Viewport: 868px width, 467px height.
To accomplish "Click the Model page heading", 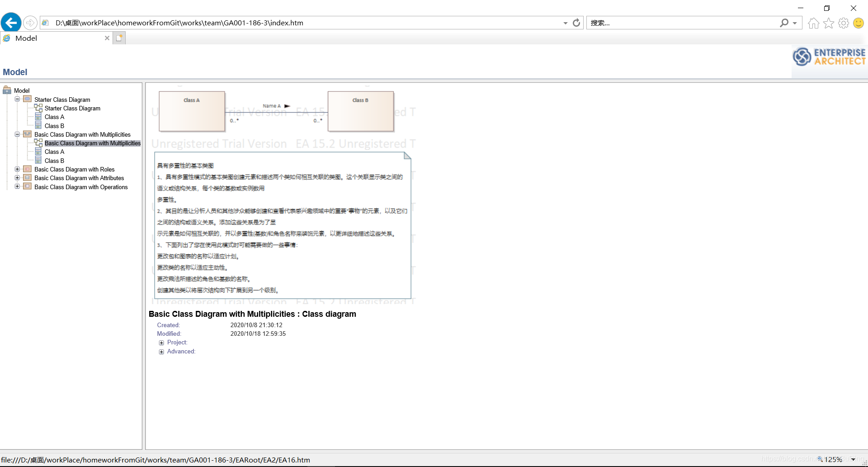I will point(15,72).
